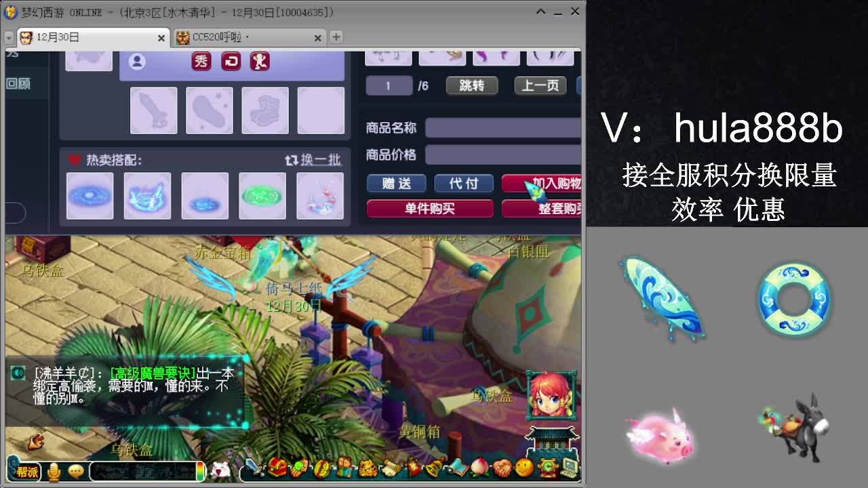This screenshot has height=488, width=868.
Task: Click the rotate character icon beside 秀
Action: click(231, 62)
